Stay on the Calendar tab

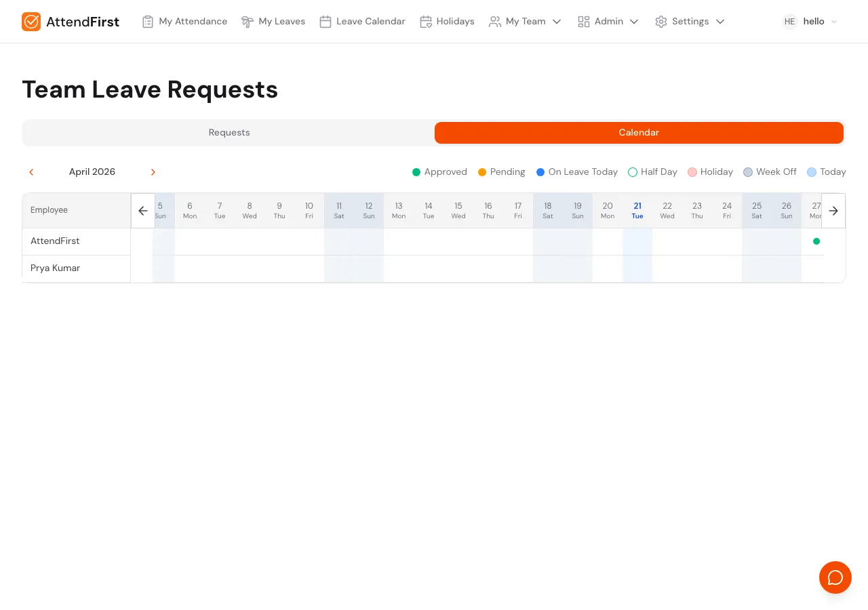639,133
